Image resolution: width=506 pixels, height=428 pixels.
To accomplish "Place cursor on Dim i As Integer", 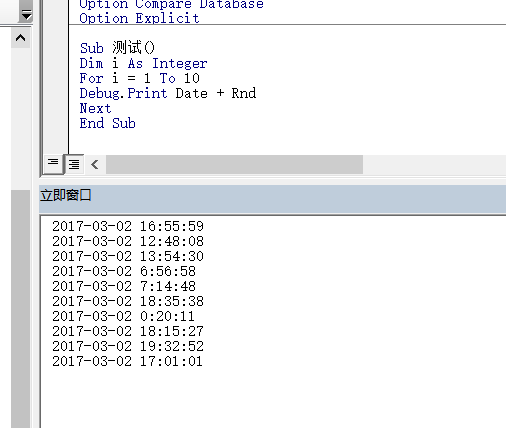I will [143, 63].
